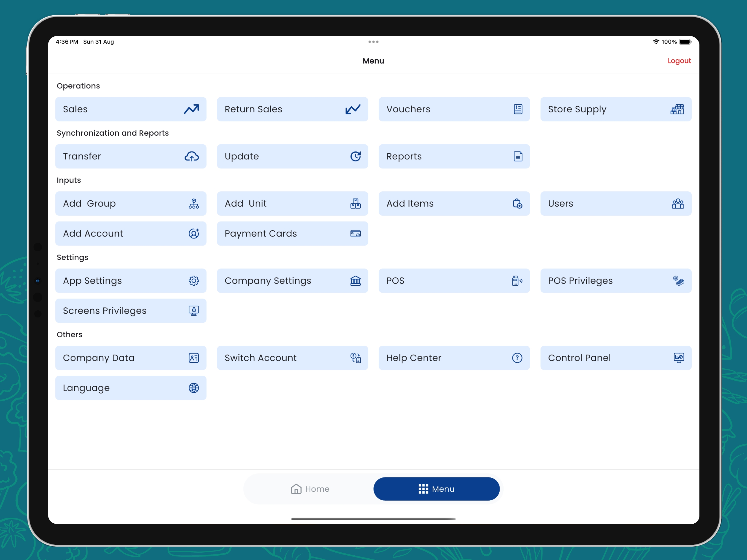Tap the three-dot multitasking indicator
Image resolution: width=747 pixels, height=560 pixels.
(373, 42)
